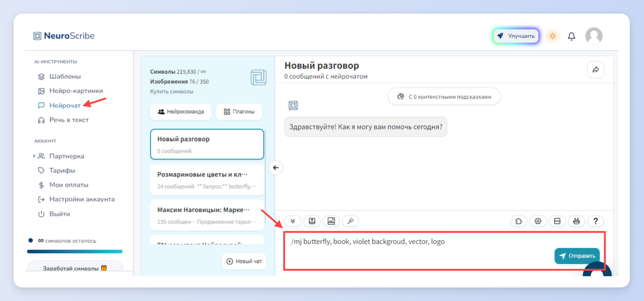Screen dimensions: 644x301
Task: Click Выйти to log out
Action: pyautogui.click(x=54, y=214)
